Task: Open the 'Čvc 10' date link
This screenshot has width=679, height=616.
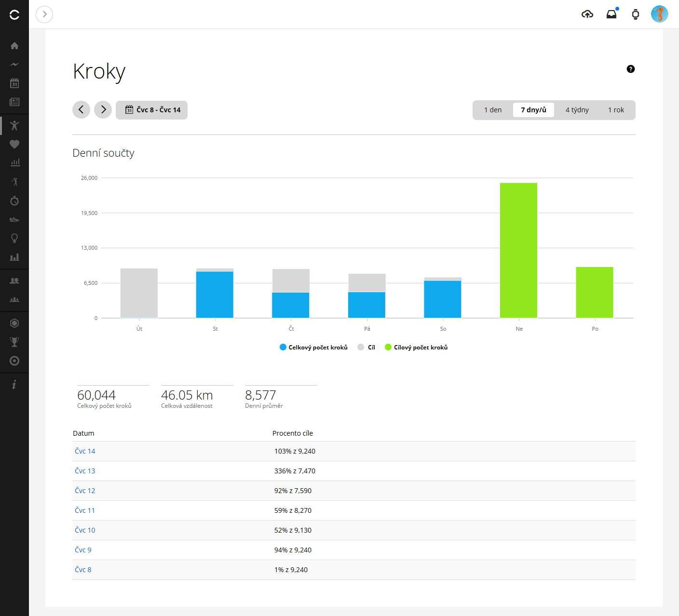Action: [x=85, y=530]
